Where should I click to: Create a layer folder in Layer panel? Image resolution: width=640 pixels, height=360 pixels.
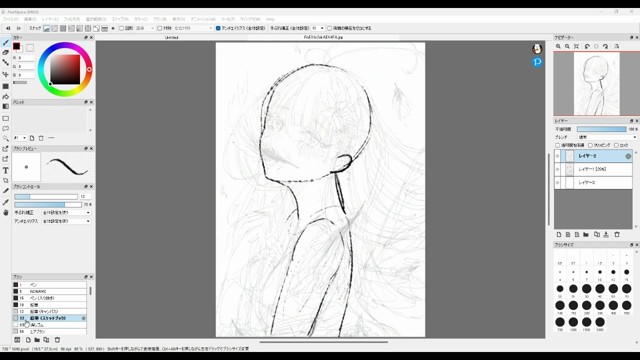coord(586,235)
